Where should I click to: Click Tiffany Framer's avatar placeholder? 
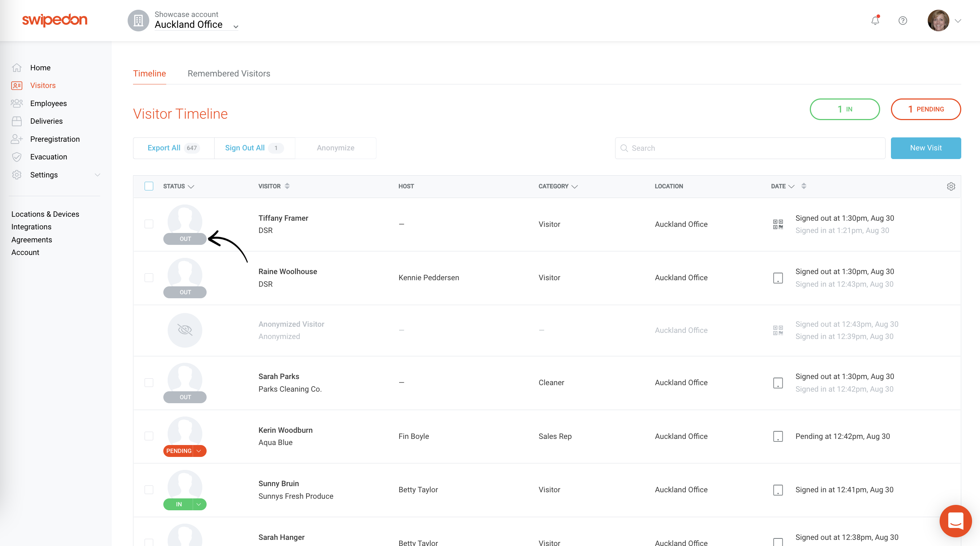click(185, 220)
